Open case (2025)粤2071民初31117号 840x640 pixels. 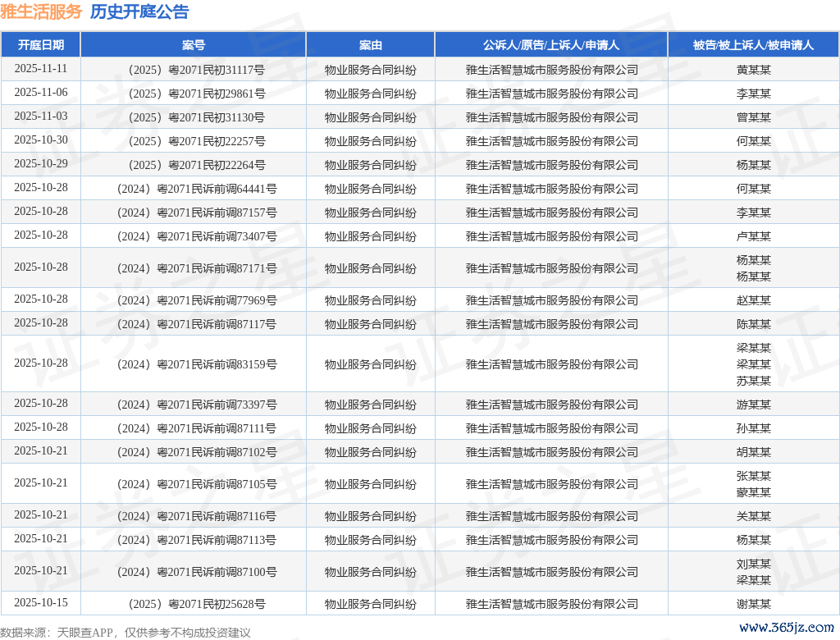194,70
